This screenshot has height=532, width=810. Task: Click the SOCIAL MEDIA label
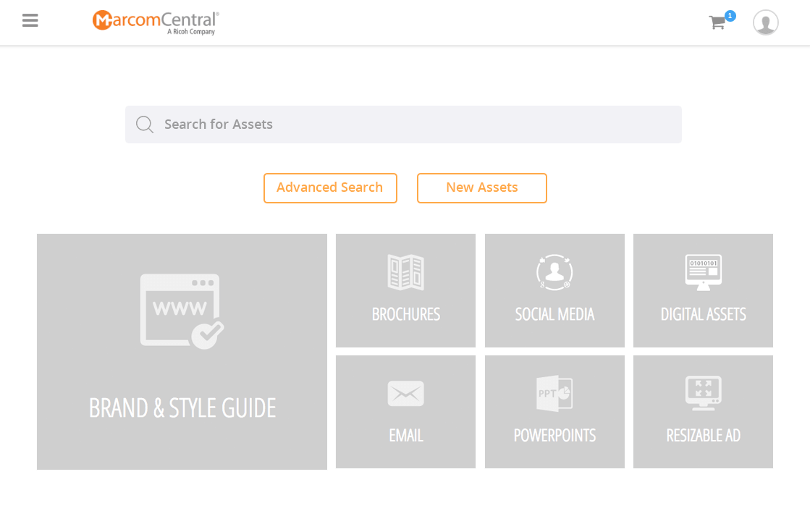pyautogui.click(x=554, y=314)
